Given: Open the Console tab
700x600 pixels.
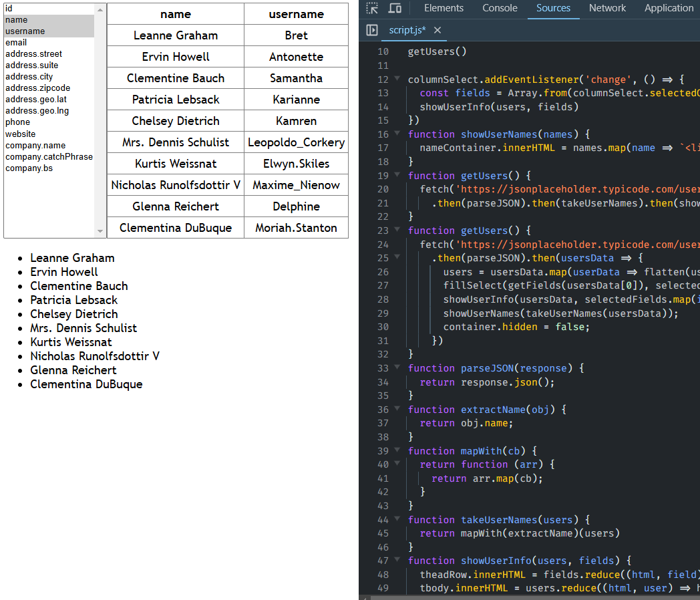Looking at the screenshot, I should (x=500, y=8).
